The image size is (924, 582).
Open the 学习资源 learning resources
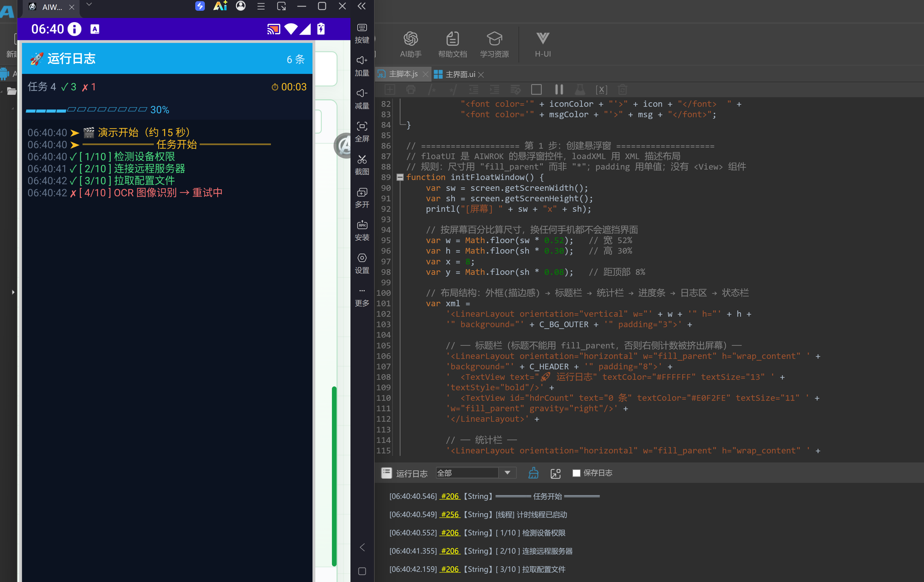(494, 45)
